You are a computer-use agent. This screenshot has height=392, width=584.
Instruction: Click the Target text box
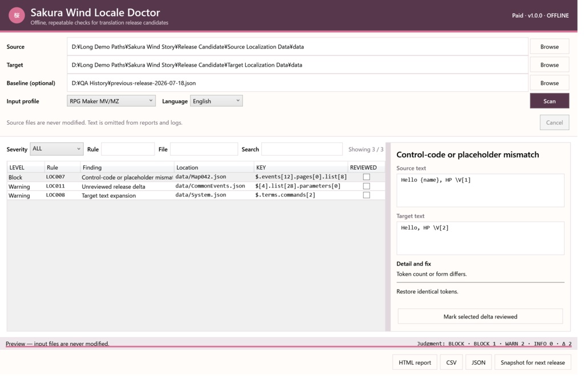click(480, 238)
